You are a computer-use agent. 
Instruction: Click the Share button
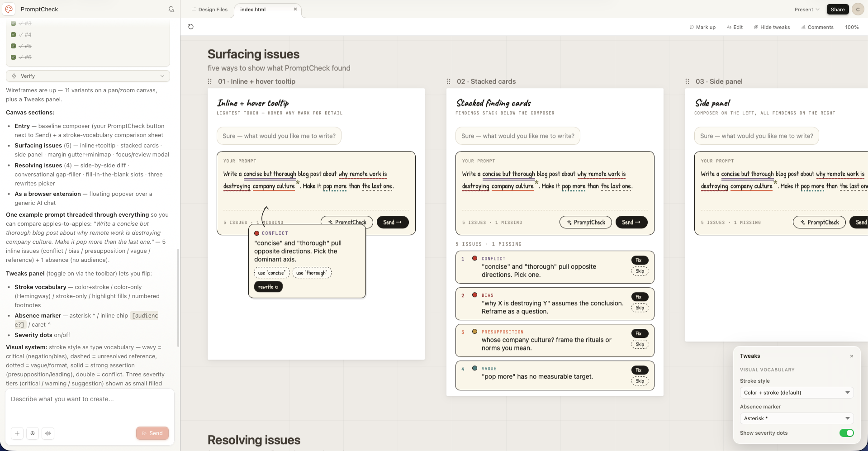tap(838, 9)
